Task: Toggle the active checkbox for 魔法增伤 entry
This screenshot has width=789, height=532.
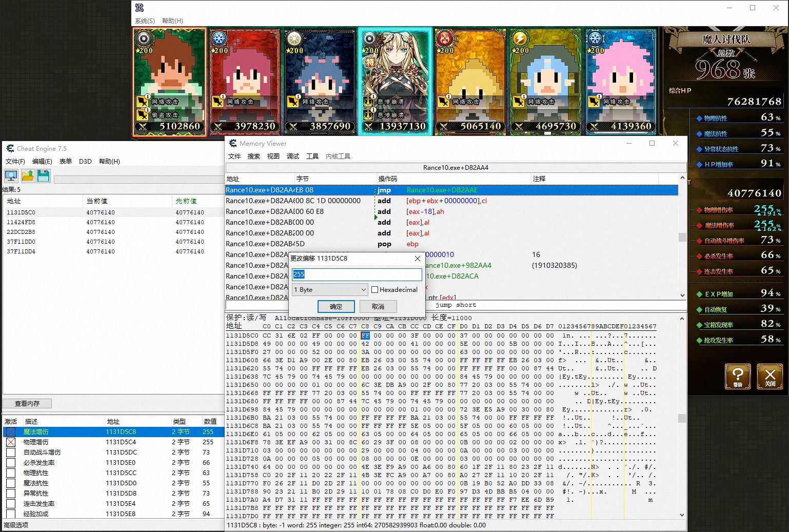Action: pyautogui.click(x=11, y=432)
